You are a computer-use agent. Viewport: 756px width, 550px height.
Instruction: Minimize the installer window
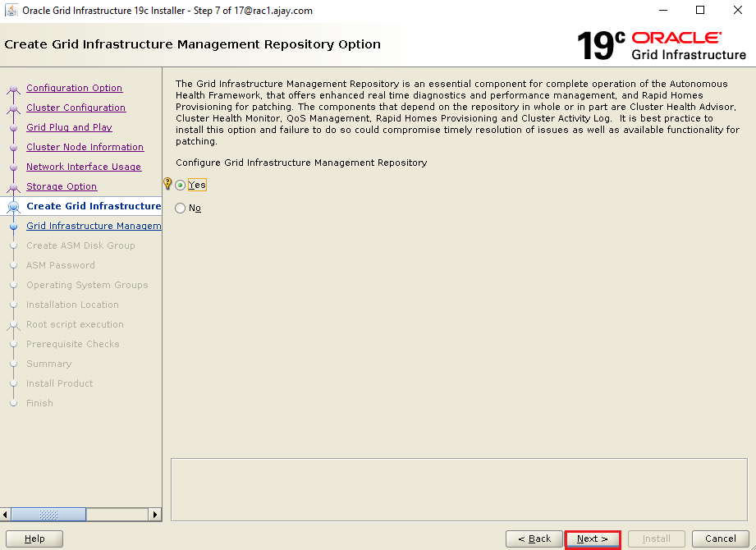tap(663, 10)
